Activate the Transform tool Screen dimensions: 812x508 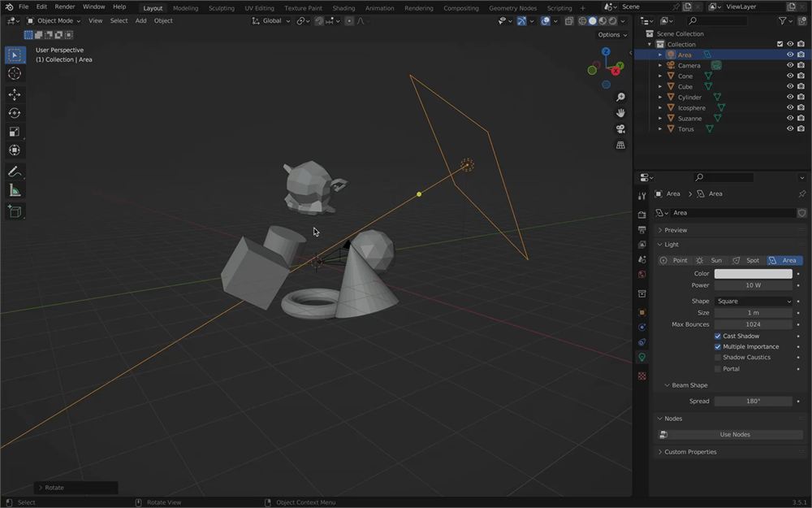click(15, 150)
